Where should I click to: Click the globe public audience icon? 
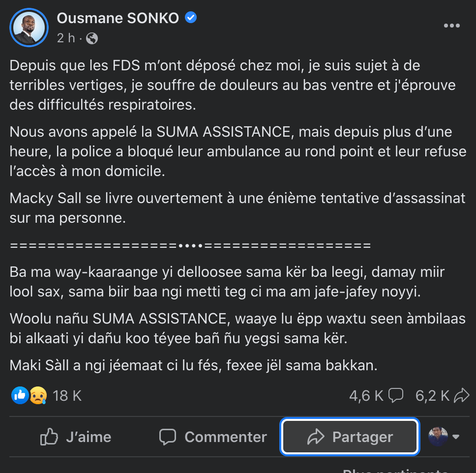[92, 38]
